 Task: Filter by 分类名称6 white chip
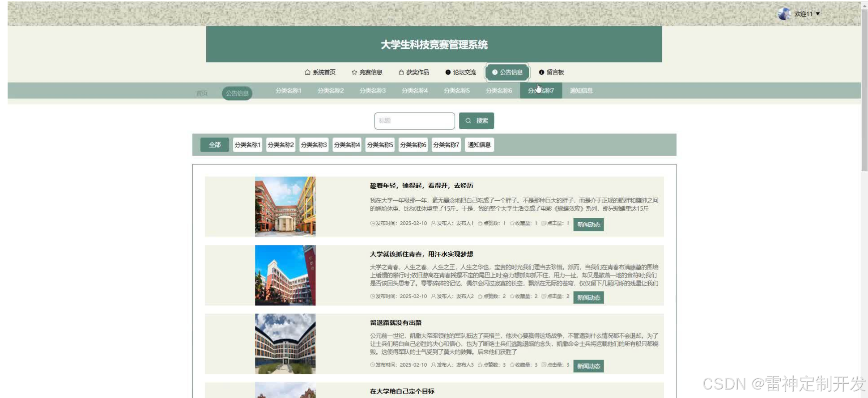(413, 145)
